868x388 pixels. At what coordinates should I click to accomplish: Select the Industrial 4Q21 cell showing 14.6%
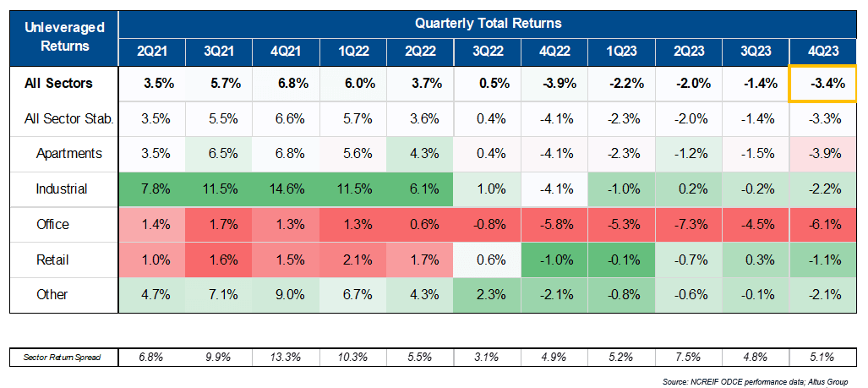tap(287, 189)
